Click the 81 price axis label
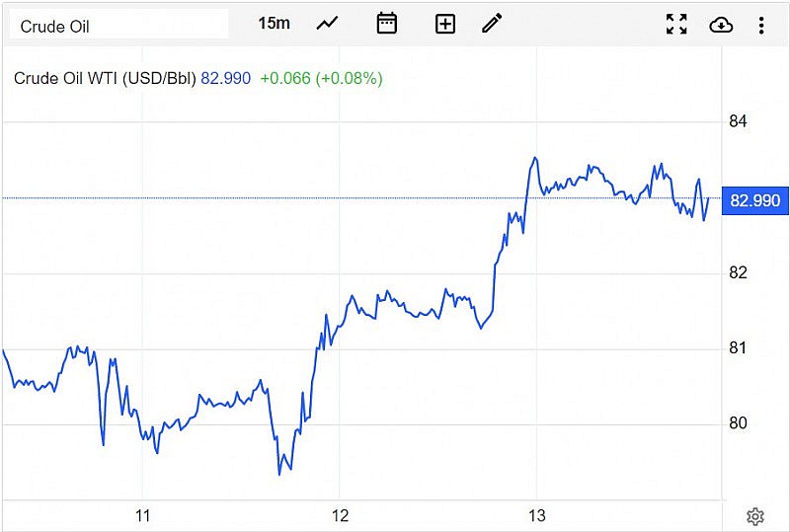Viewport: 790px width, 532px height. 738,347
